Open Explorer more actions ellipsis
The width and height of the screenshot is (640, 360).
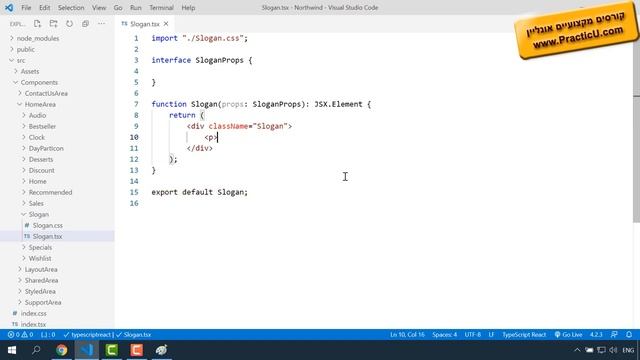point(101,24)
